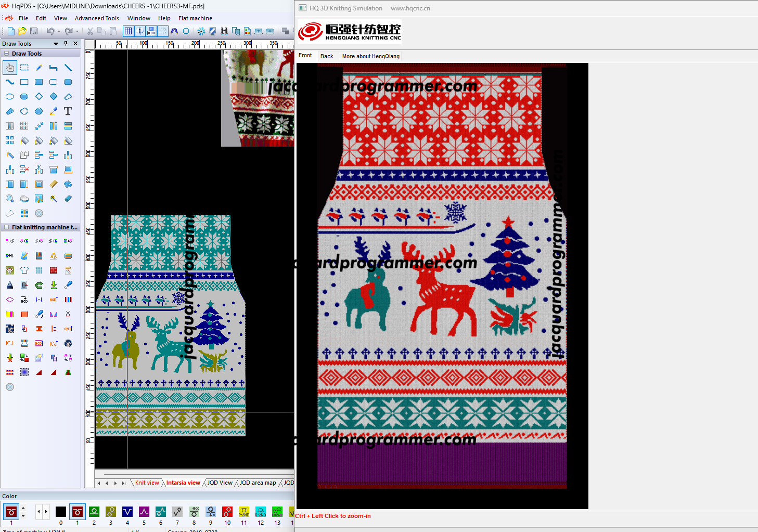This screenshot has width=758, height=532.
Task: Pick the rectangular selection marquee tool
Action: click(24, 68)
